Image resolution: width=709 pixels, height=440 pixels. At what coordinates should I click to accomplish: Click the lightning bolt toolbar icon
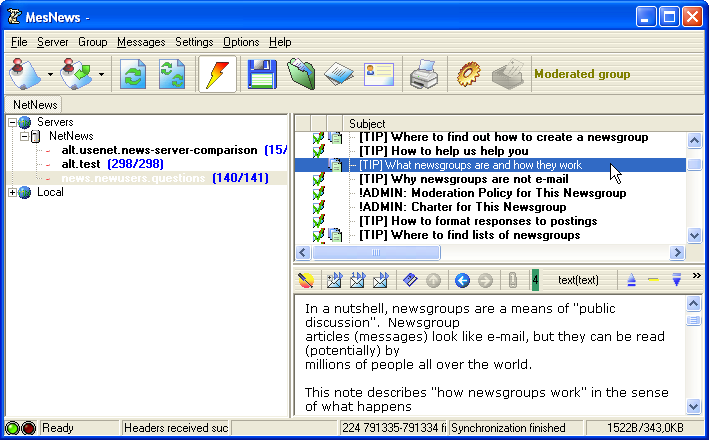coord(217,74)
